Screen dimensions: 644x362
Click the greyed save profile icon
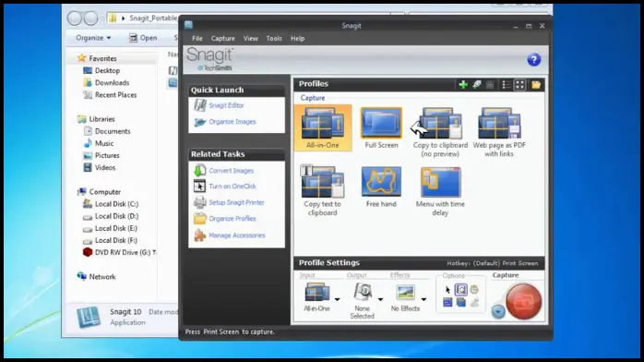pos(490,85)
